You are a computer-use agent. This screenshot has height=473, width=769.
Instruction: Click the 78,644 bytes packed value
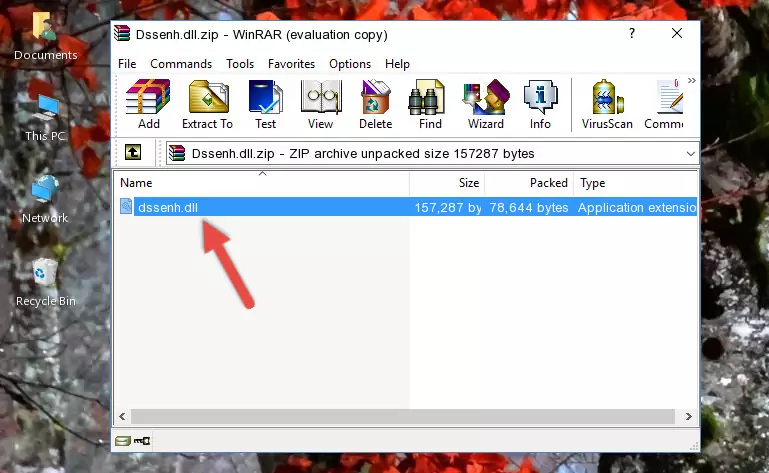[529, 208]
